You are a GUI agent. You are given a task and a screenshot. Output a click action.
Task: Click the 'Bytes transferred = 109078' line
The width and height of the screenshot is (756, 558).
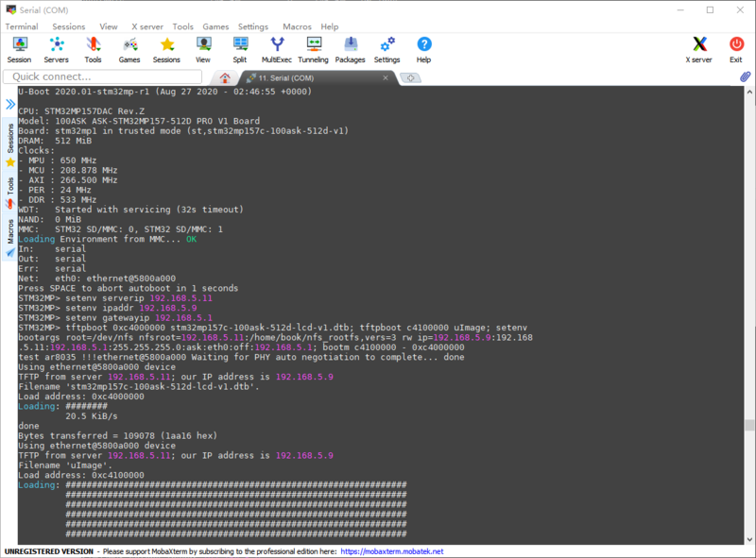117,435
